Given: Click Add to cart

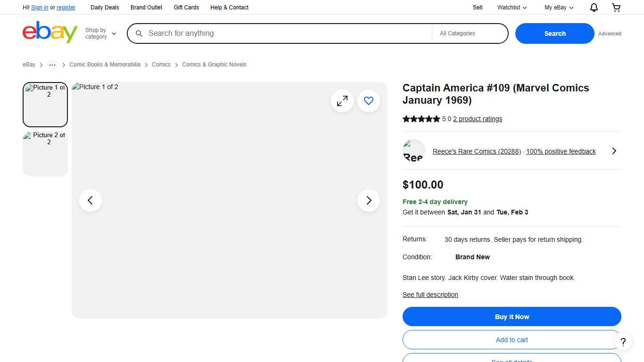Looking at the screenshot, I should pyautogui.click(x=512, y=340).
